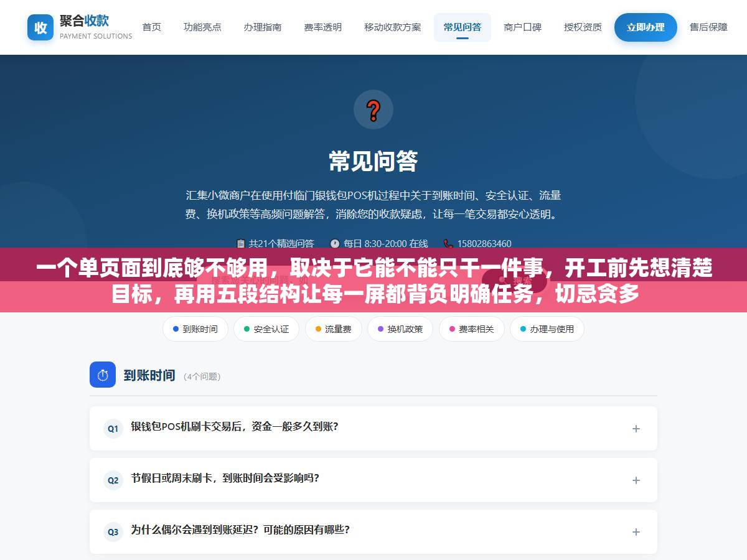Expand Q3 为什么偶尔会遇到到账延迟 question
This screenshot has height=560, width=747.
[x=374, y=531]
